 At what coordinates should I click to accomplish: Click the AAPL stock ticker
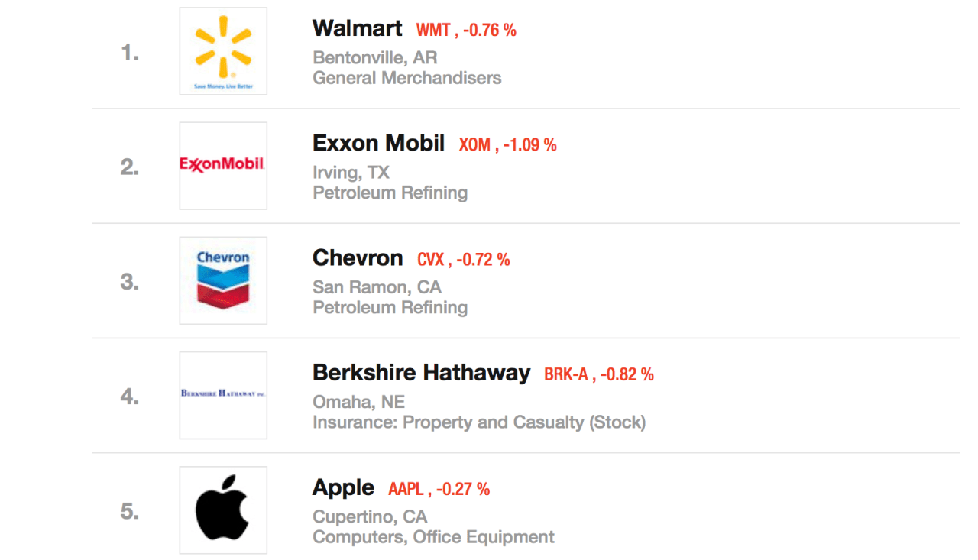406,489
